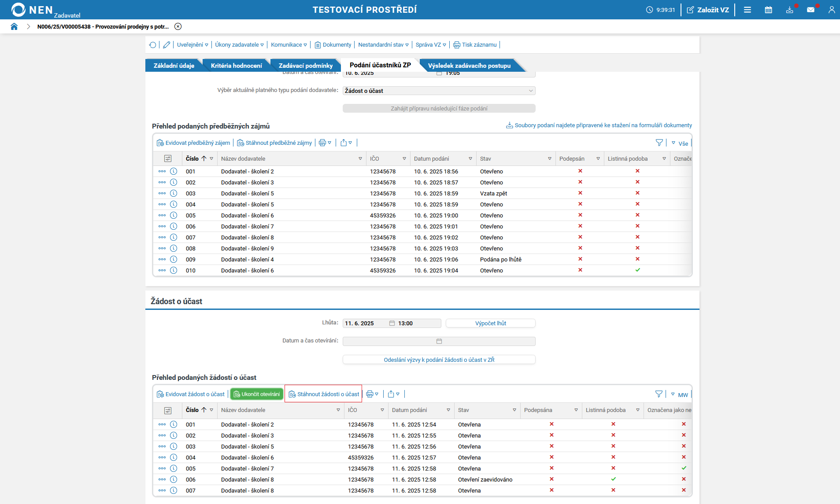Open row actions for row 010 in first table

pyautogui.click(x=162, y=271)
